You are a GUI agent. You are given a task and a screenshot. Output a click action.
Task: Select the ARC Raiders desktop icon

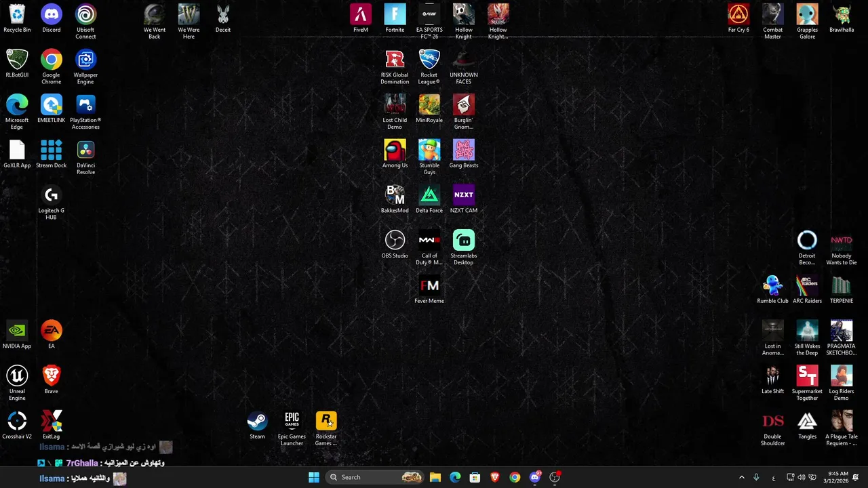coord(807,290)
